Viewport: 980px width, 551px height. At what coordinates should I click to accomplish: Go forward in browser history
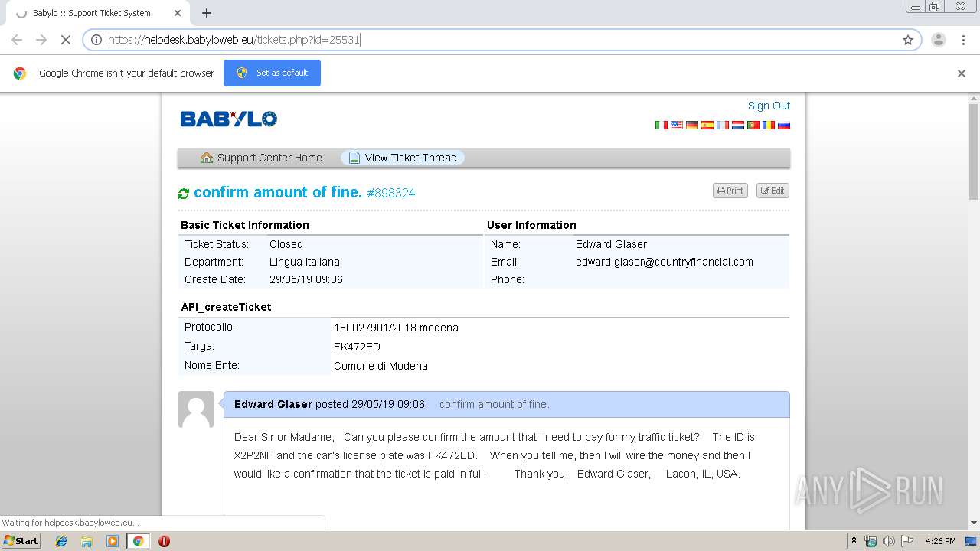(x=41, y=40)
